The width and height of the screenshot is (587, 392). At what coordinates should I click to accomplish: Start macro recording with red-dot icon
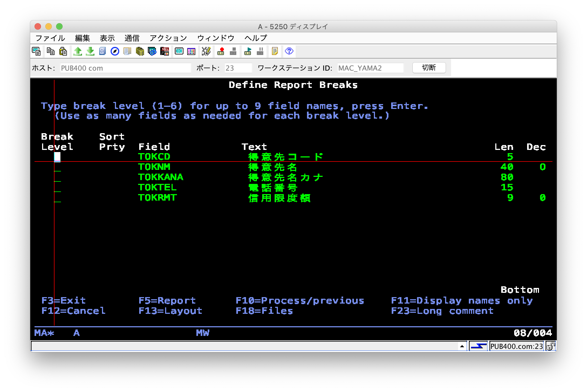point(221,51)
